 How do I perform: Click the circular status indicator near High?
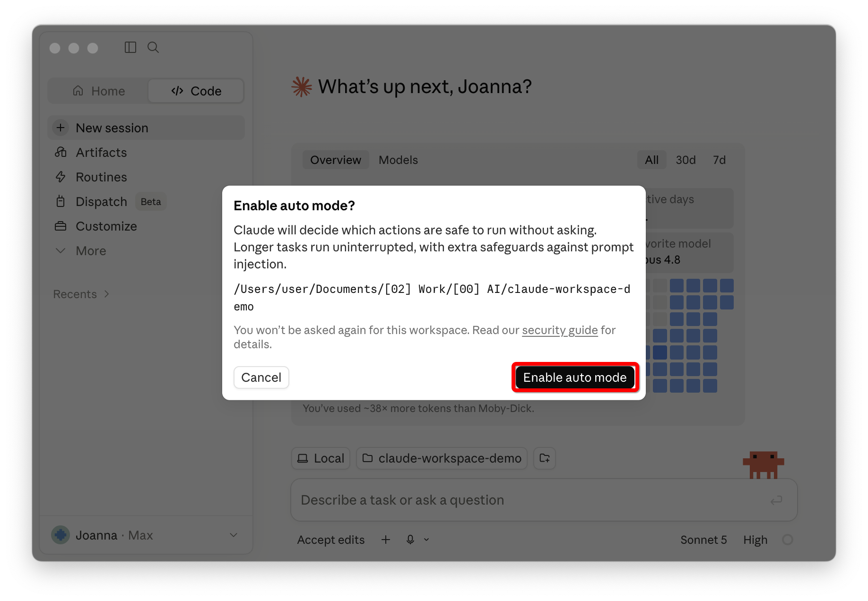point(788,540)
